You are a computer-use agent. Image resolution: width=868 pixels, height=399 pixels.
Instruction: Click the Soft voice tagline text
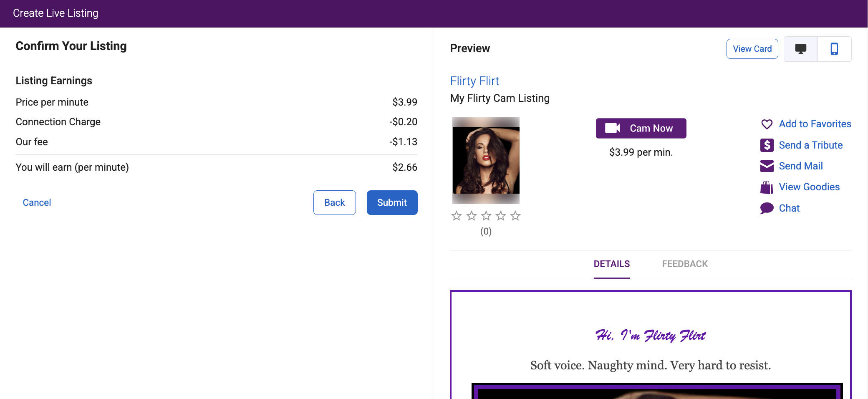[x=651, y=366]
